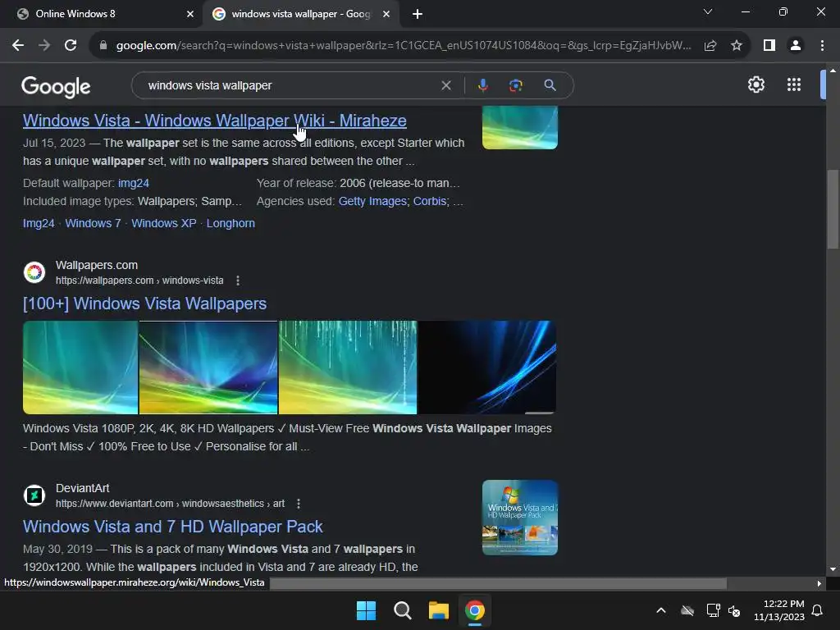The height and width of the screenshot is (630, 840).
Task: Bookmark this page with the star icon
Action: [x=737, y=46]
